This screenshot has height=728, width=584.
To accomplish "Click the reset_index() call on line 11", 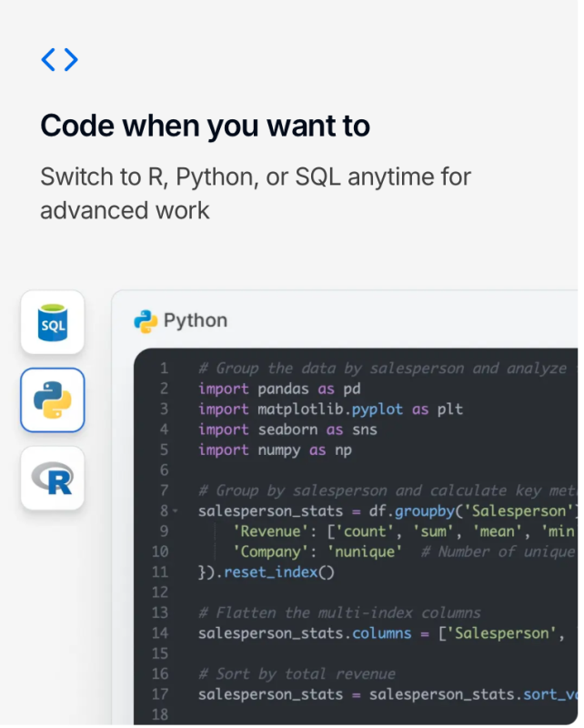I will pos(277,572).
